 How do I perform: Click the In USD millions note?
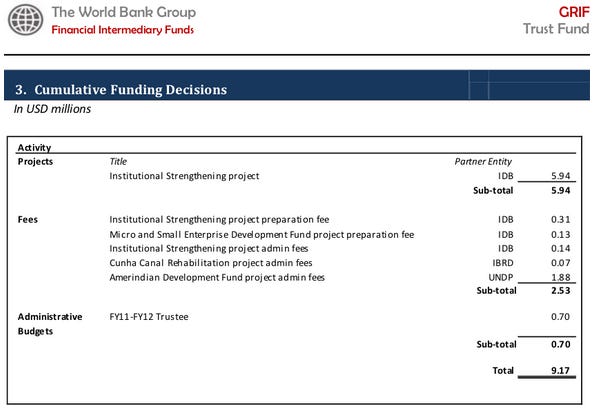(52, 109)
